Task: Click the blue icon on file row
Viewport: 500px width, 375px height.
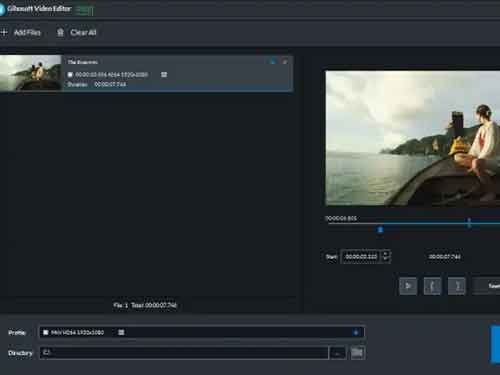Action: pyautogui.click(x=273, y=62)
